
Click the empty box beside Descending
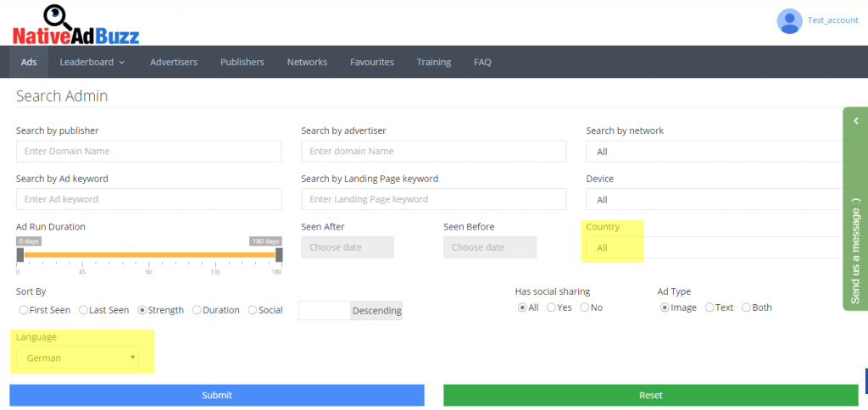[x=325, y=310]
